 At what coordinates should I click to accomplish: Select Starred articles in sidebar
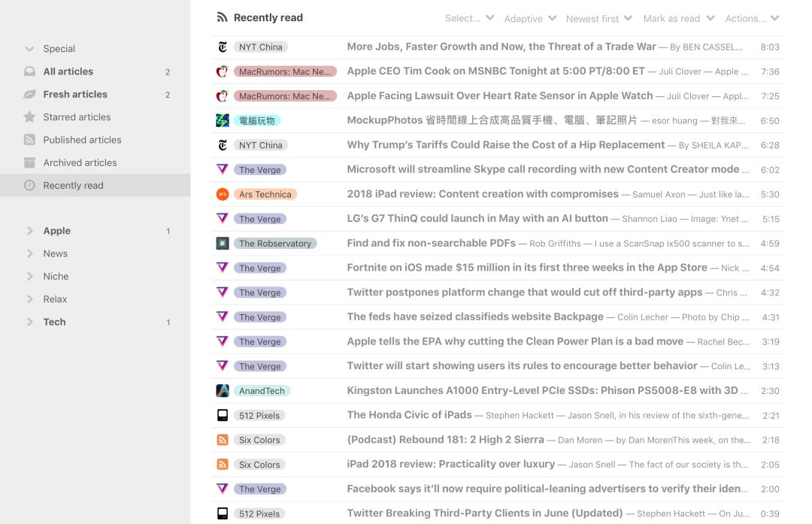coord(95,117)
